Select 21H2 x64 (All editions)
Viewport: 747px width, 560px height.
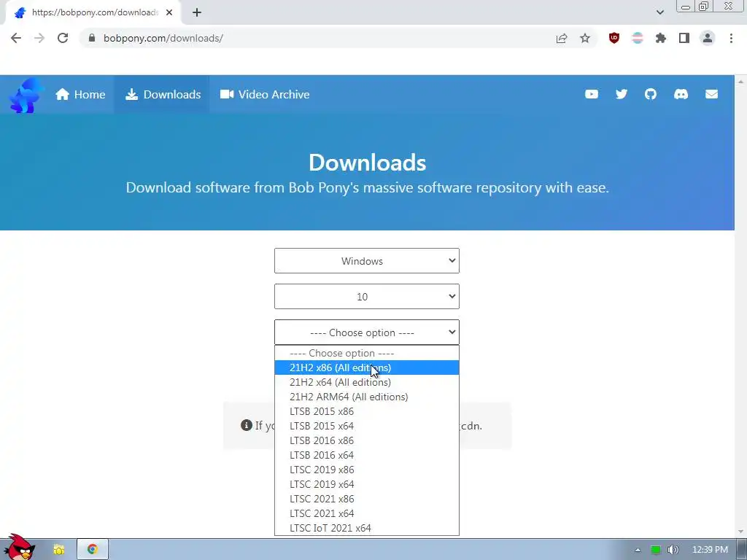click(367, 382)
